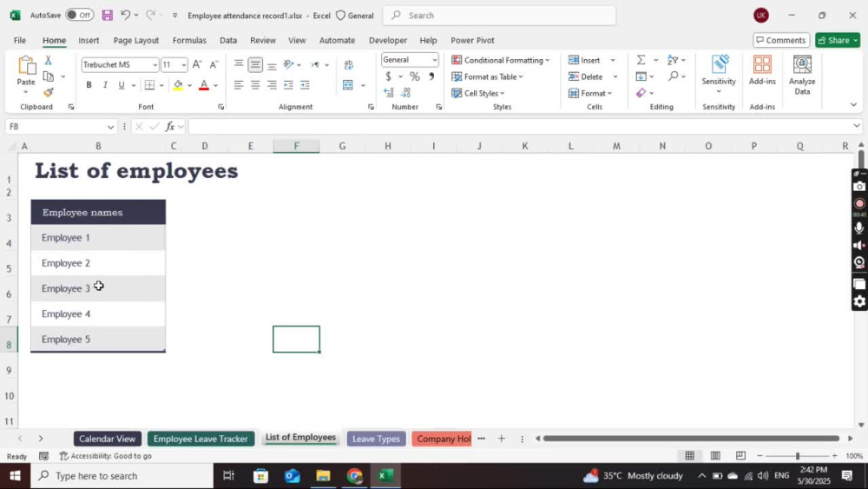
Task: Open the Insert ribbon tab
Action: tap(89, 41)
